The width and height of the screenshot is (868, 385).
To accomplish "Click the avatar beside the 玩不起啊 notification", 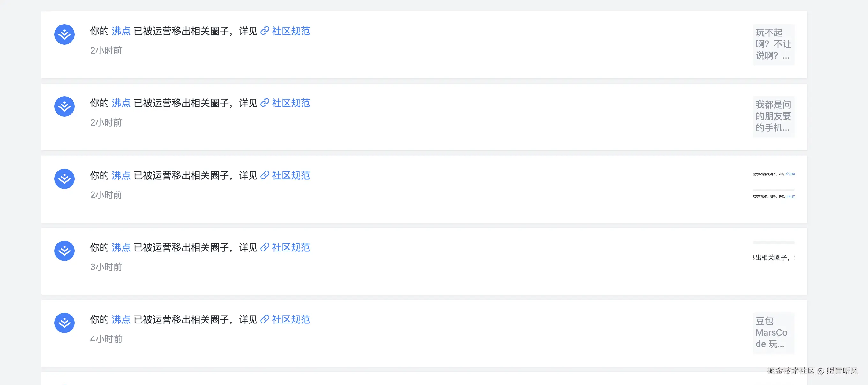I will 64,34.
